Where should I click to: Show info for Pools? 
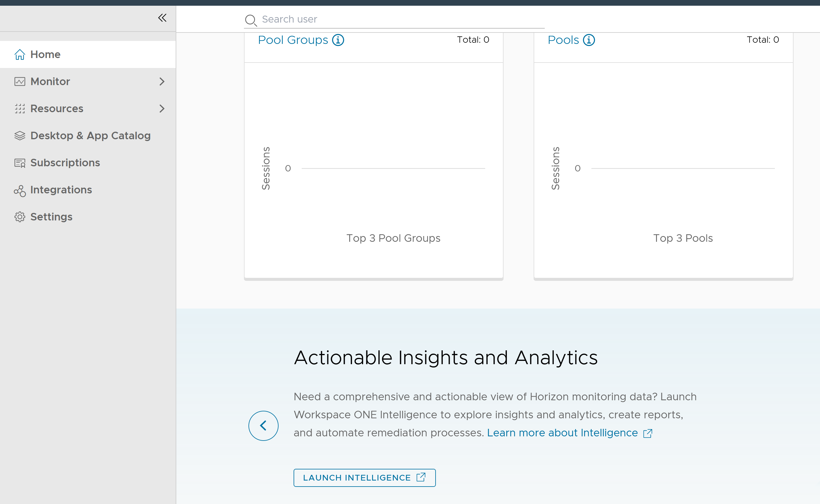589,40
